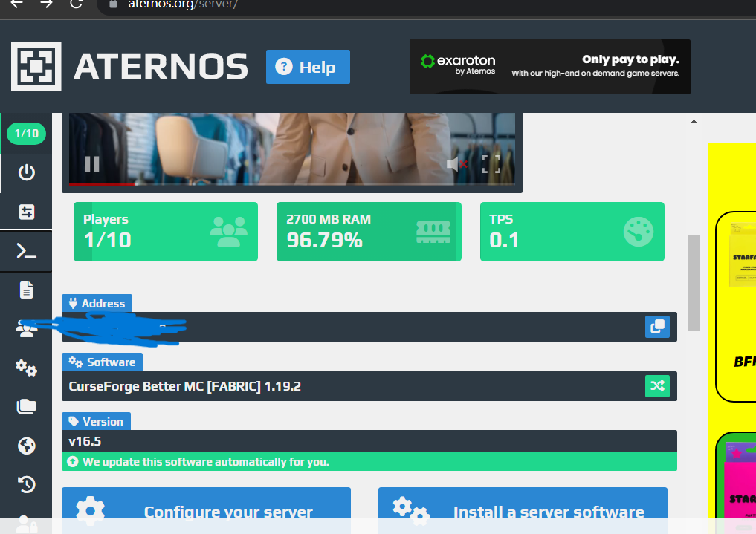Click the Version label tab
The height and width of the screenshot is (534, 756).
click(x=96, y=421)
